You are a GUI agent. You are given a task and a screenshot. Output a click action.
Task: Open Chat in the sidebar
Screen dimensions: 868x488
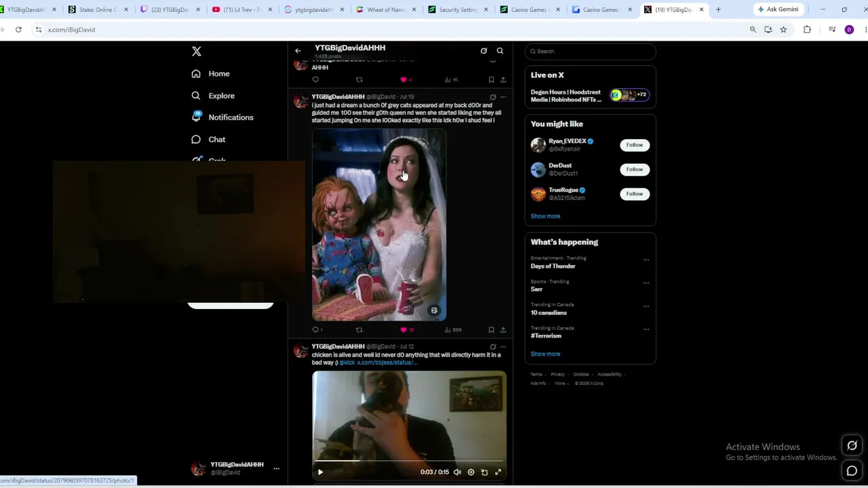click(208, 140)
